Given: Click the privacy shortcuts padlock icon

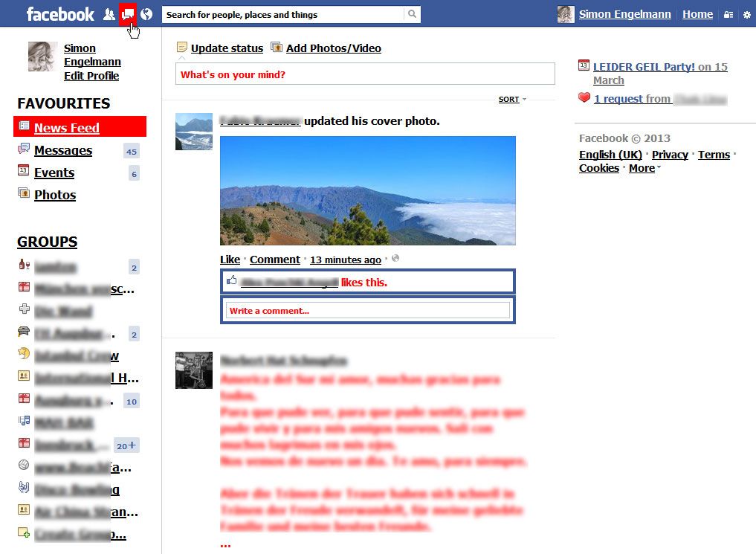Looking at the screenshot, I should pos(728,14).
